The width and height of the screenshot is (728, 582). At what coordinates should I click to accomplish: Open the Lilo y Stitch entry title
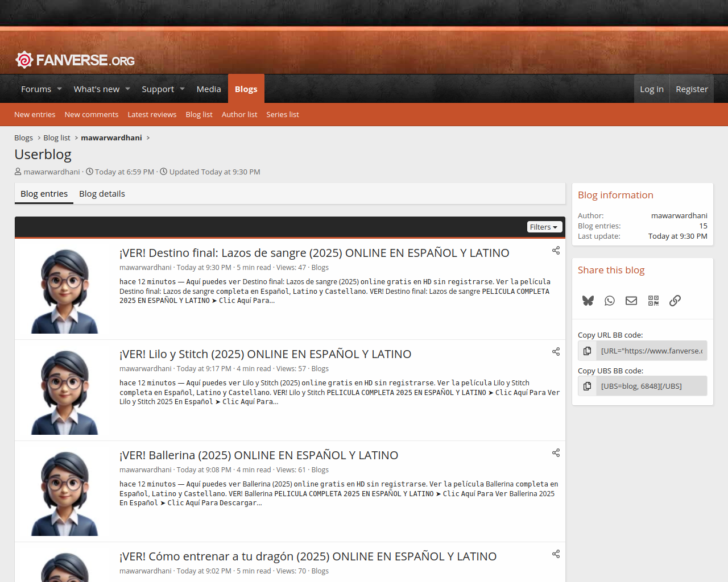[265, 354]
